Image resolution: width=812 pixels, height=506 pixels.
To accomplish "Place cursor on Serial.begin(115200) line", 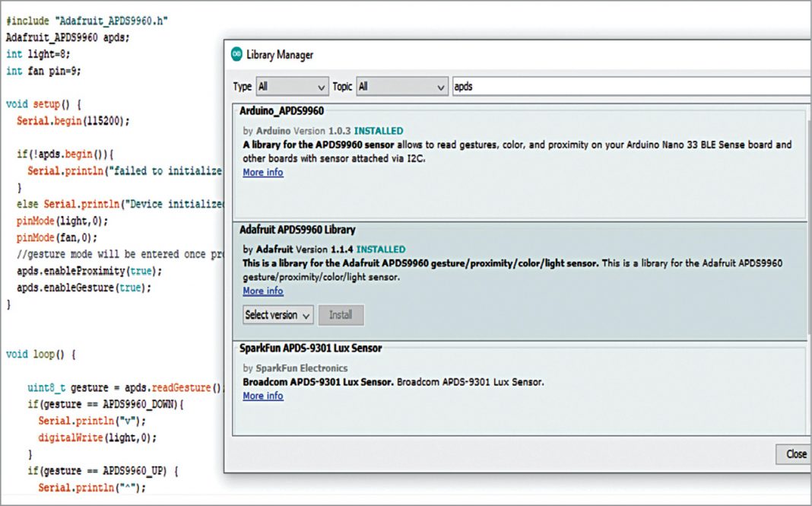I will click(73, 121).
